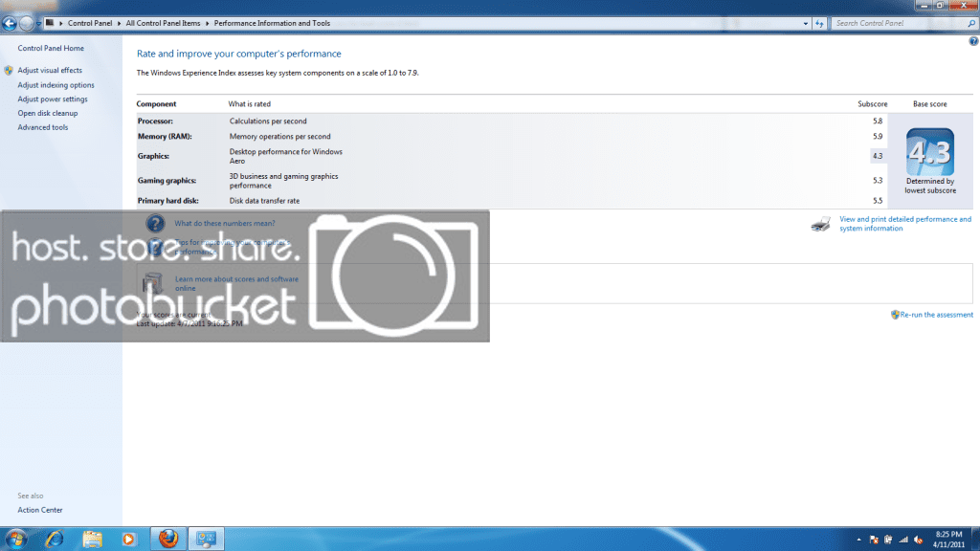Click the Control Panel breadcrumb

coord(90,23)
